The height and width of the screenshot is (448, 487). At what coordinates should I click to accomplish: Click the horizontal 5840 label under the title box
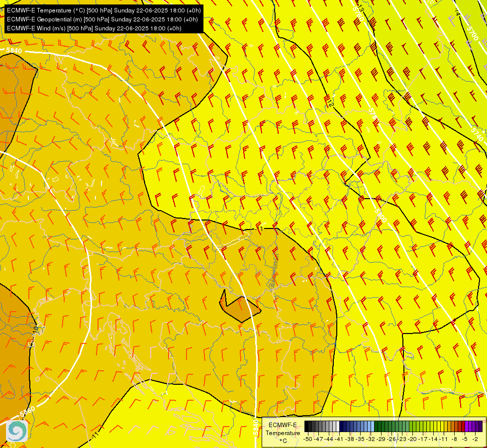click(13, 50)
